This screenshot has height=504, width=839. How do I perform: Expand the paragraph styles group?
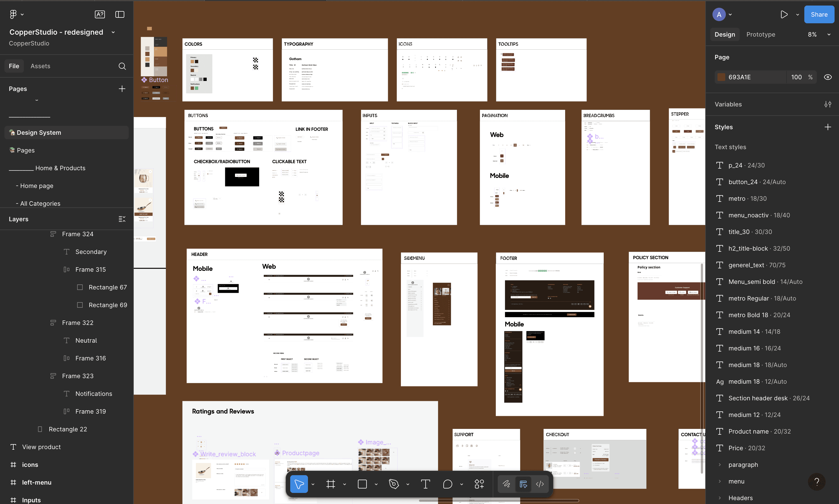[719, 465]
